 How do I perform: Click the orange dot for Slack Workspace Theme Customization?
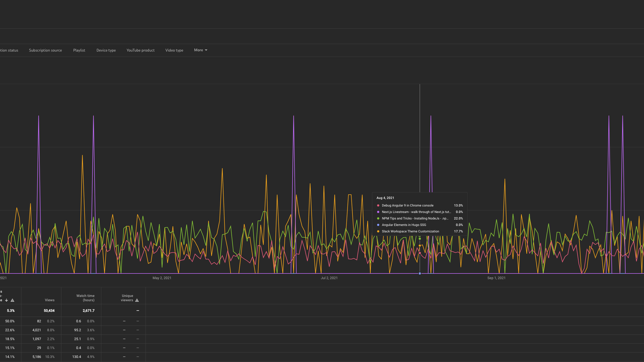(378, 231)
